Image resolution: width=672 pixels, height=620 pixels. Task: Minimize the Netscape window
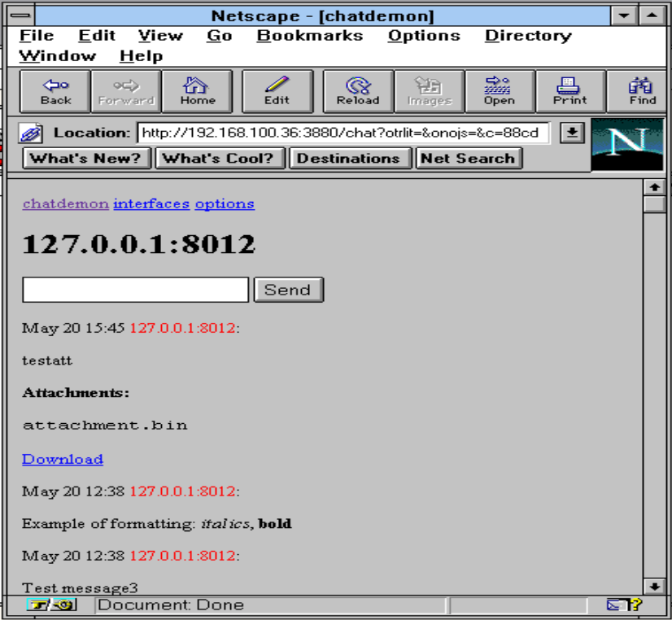[623, 15]
